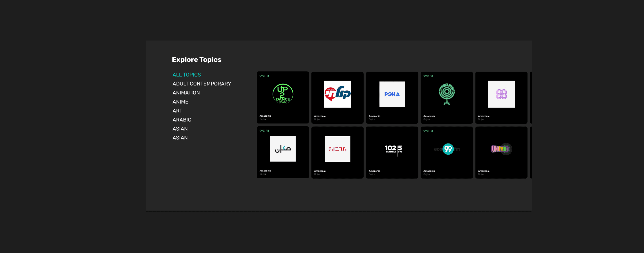Choose the ANIMATION topic
644x253 pixels.
click(186, 93)
